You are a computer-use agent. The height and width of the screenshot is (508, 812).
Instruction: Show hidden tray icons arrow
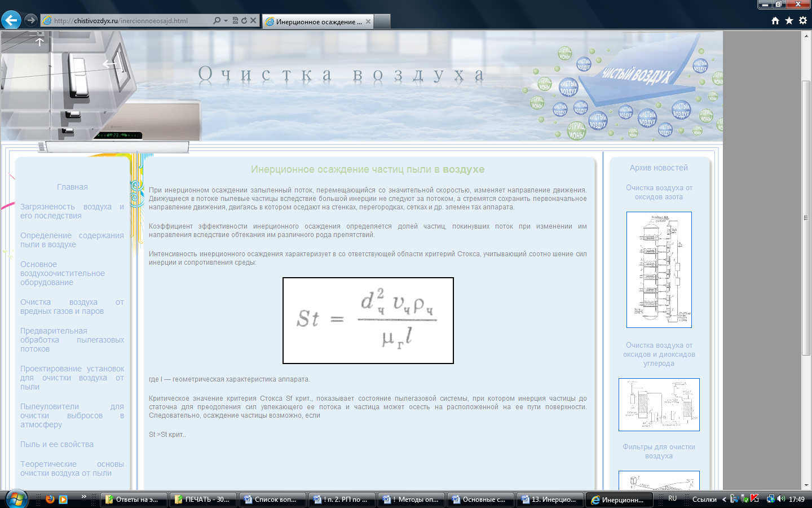point(724,499)
